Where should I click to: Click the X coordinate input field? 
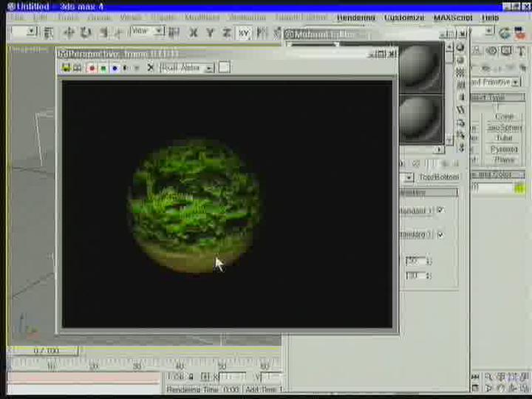tap(233, 377)
